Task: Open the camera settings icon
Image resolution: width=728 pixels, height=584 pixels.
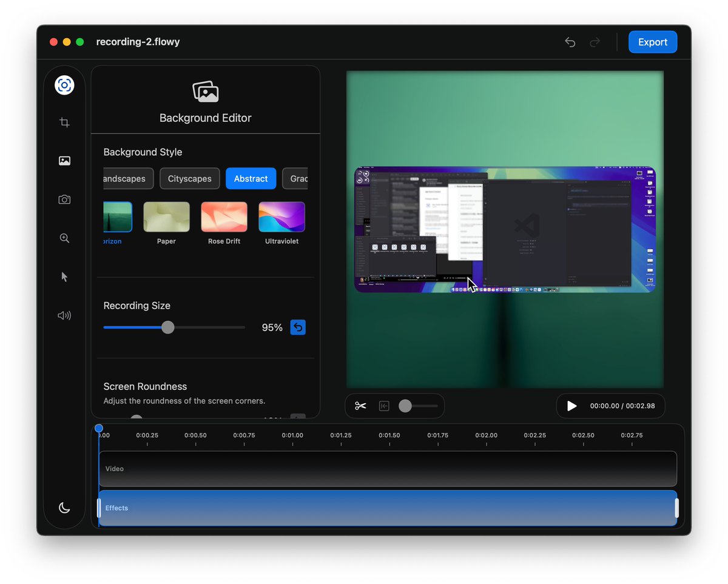Action: pyautogui.click(x=64, y=200)
